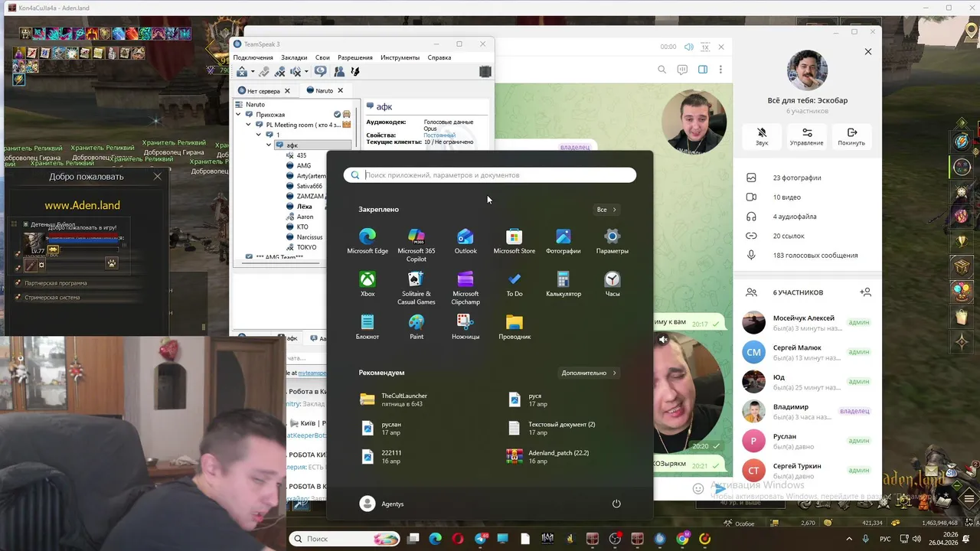This screenshot has width=980, height=551.
Task: Open Outlook from the Start menu
Action: point(465,240)
